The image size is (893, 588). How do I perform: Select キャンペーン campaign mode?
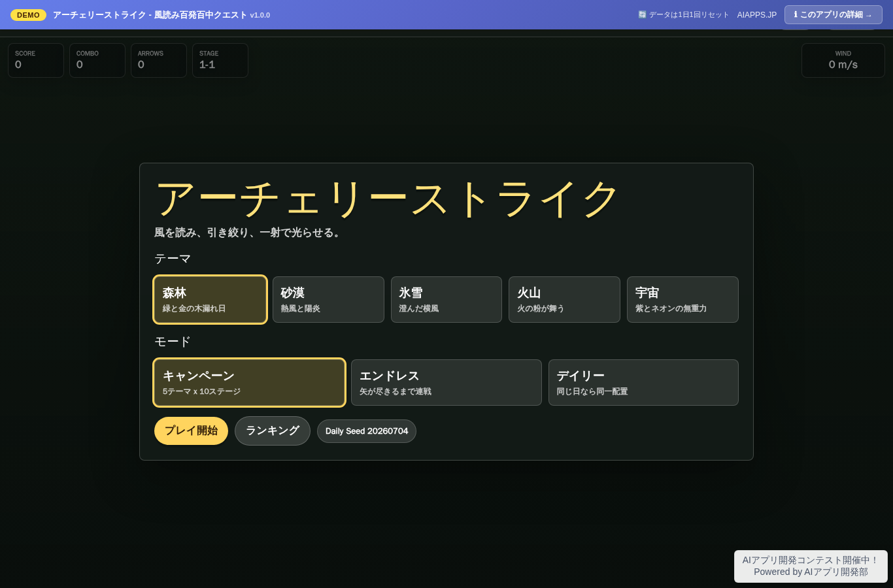pos(249,382)
